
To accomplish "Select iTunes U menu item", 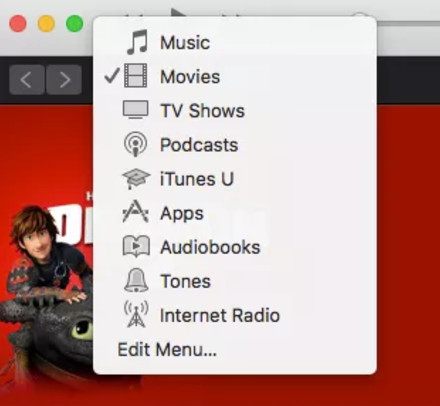I will point(235,179).
